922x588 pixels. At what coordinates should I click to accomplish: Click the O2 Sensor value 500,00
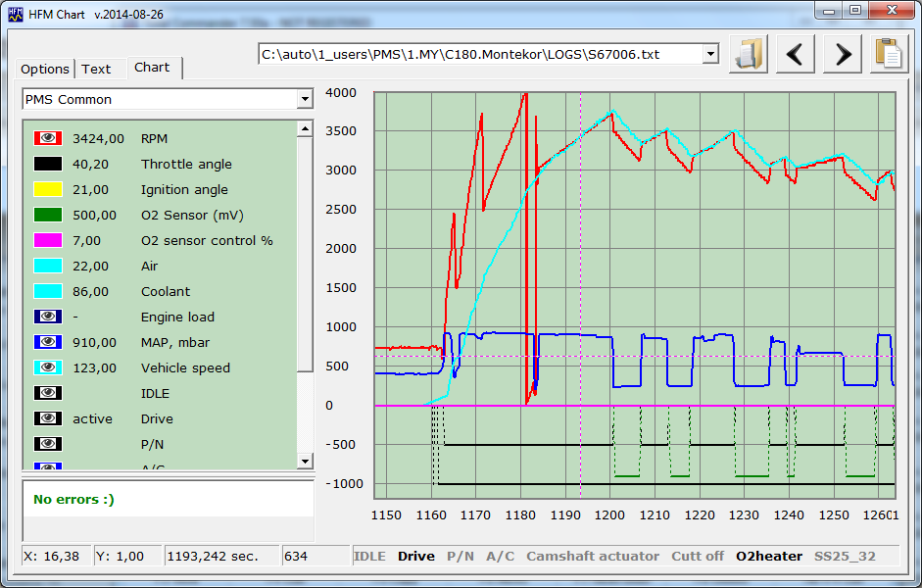[x=95, y=216]
